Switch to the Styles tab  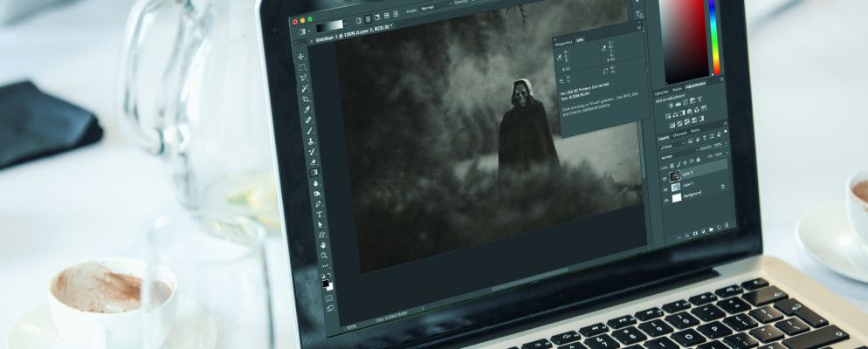[677, 89]
